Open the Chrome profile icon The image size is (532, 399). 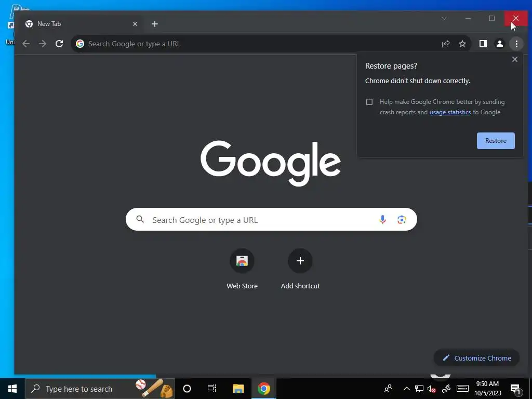click(x=499, y=44)
